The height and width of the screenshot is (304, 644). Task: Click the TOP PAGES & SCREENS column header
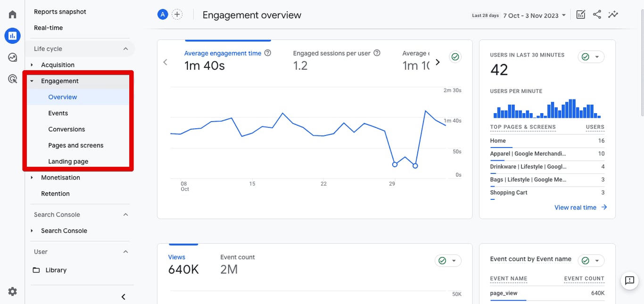pyautogui.click(x=523, y=127)
